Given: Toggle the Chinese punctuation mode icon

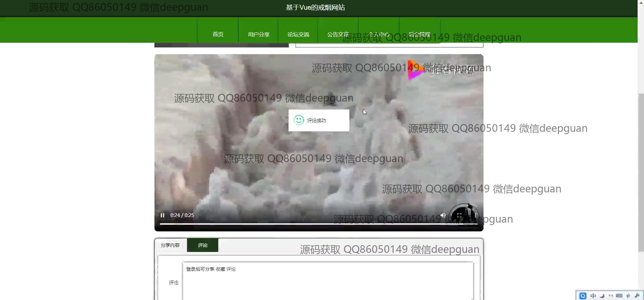Looking at the screenshot, I should (x=610, y=296).
